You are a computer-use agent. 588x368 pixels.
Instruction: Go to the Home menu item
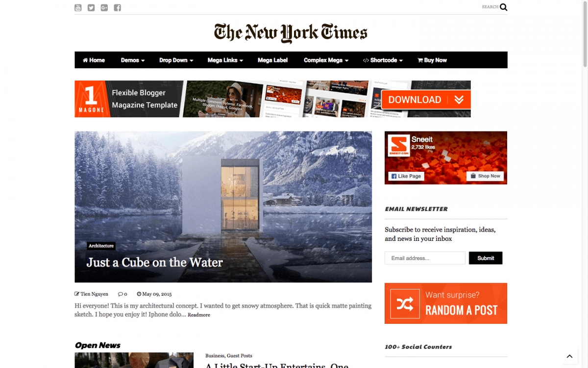click(94, 60)
